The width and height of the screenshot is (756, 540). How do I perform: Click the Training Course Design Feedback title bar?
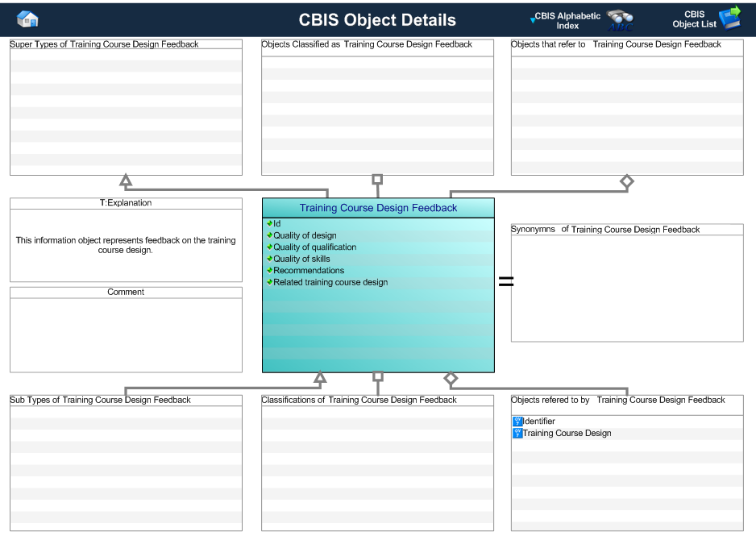(x=378, y=208)
